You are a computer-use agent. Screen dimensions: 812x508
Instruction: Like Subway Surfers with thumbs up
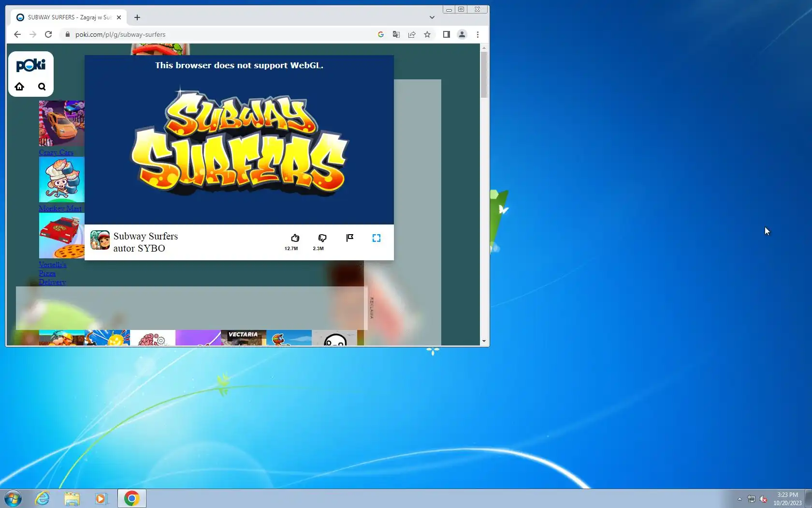click(295, 238)
